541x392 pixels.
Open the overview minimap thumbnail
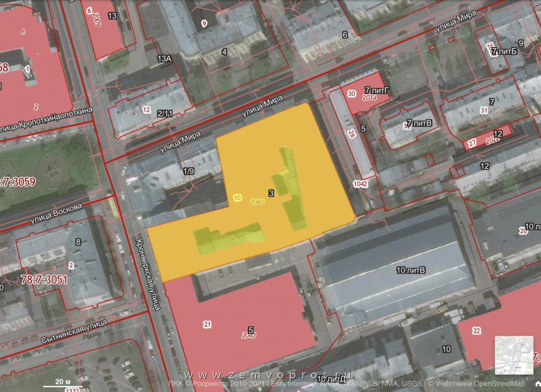(x=514, y=355)
